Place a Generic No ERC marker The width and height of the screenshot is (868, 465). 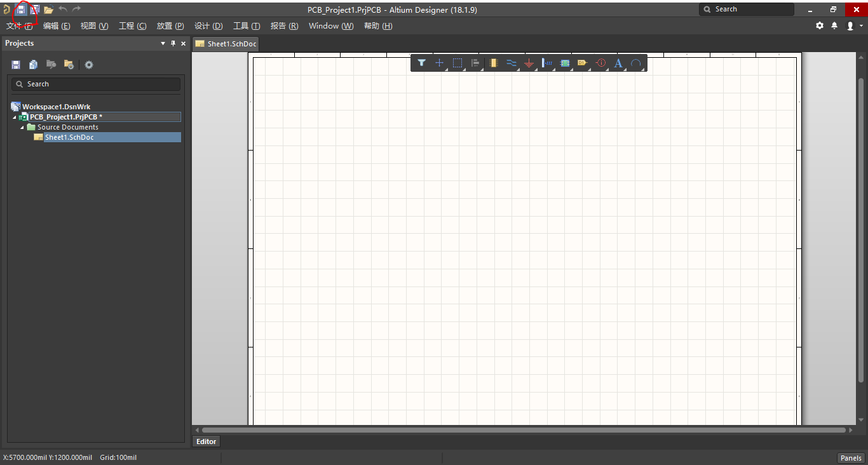click(x=600, y=63)
